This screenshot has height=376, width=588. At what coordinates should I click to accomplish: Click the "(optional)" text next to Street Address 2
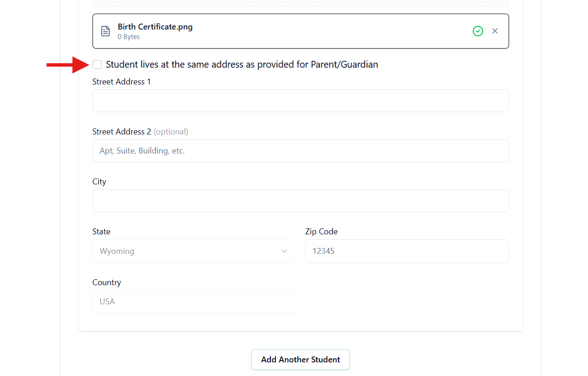click(171, 132)
